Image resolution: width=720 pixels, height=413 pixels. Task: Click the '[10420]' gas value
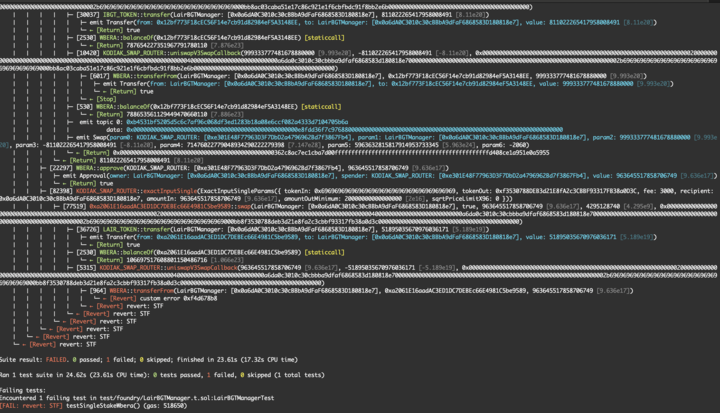88,53
